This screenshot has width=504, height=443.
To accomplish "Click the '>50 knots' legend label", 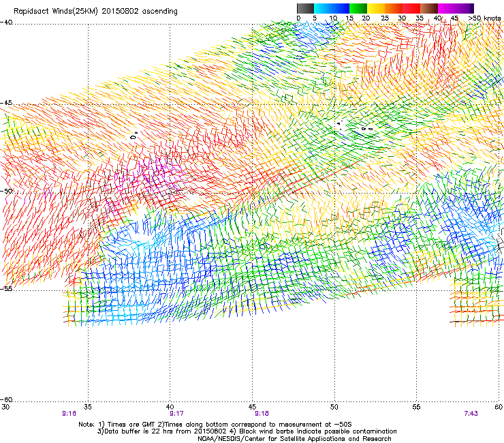I will 484,18.
